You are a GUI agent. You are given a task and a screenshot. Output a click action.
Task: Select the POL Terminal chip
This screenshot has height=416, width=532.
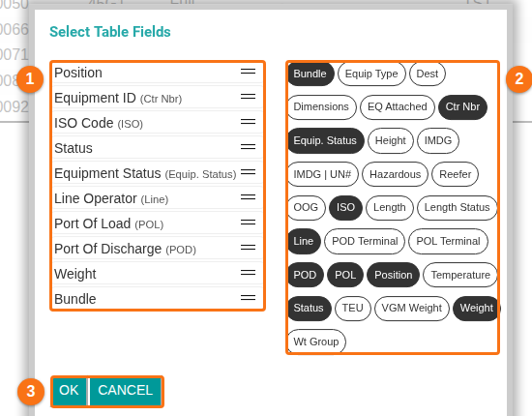click(448, 241)
